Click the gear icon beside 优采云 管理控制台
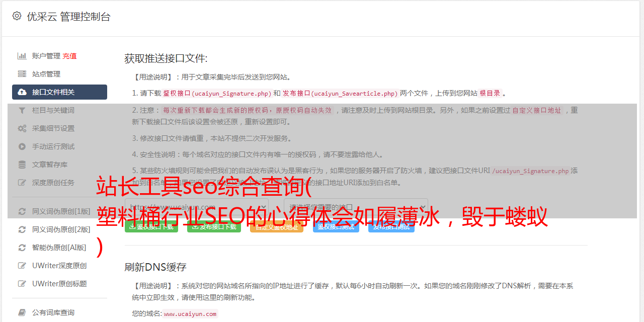Viewport: 644px width, 322px height. [x=17, y=16]
